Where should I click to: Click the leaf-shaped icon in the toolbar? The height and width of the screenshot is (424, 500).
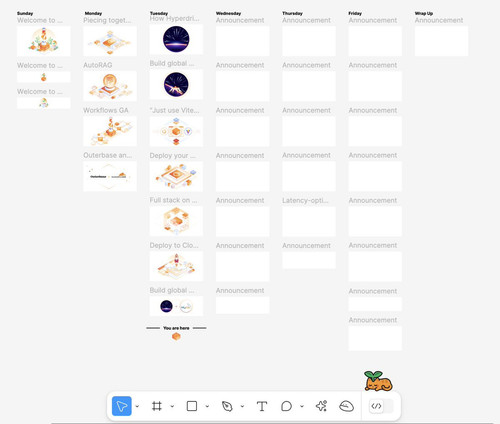[x=346, y=406]
